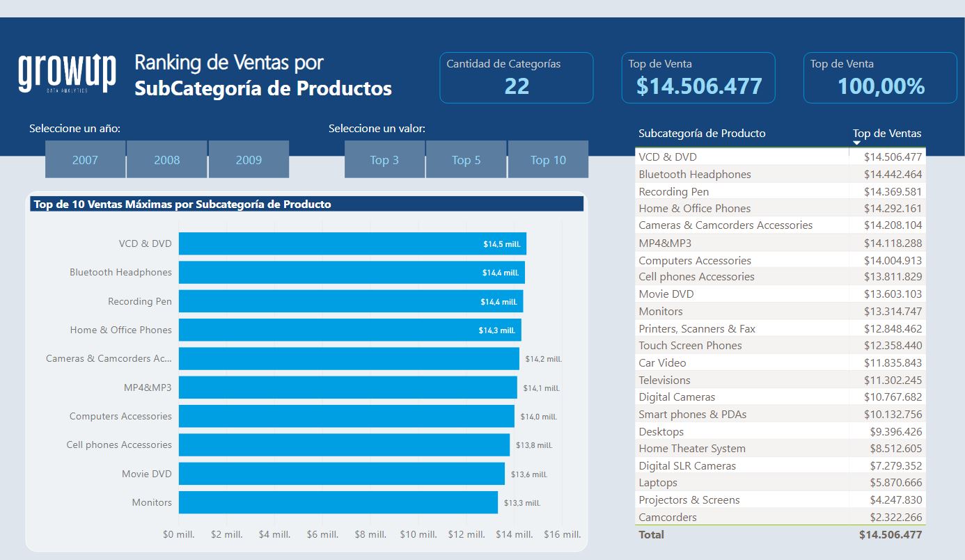Click the Home & Office Phones bar
The height and width of the screenshot is (560, 965).
pyautogui.click(x=350, y=330)
